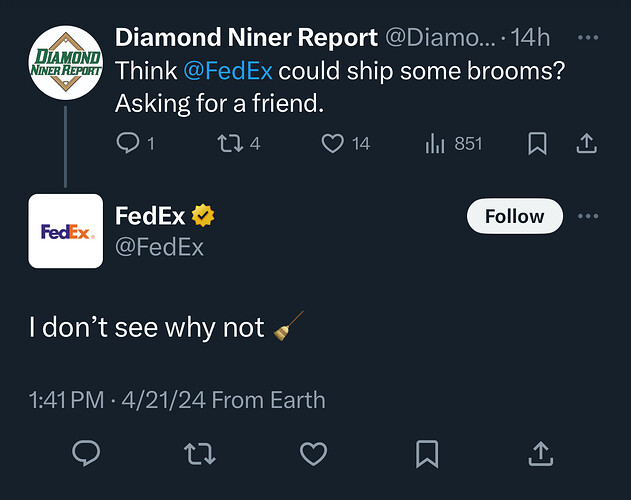The height and width of the screenshot is (500, 631).
Task: Open the 1:41 PM 4/21/24 timestamp
Action: pyautogui.click(x=117, y=400)
